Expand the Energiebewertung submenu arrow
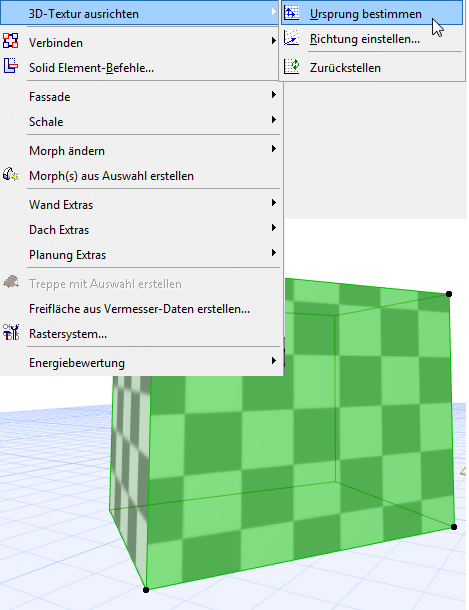This screenshot has width=469, height=610. [274, 361]
